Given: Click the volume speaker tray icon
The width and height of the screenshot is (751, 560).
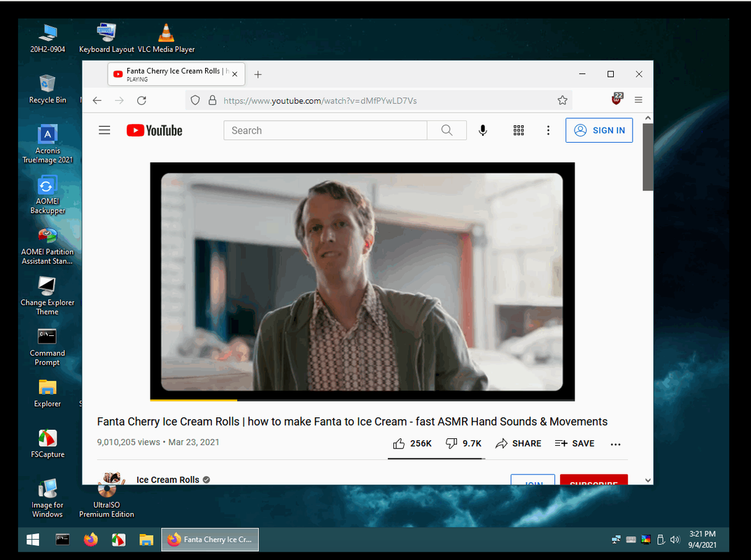Looking at the screenshot, I should (x=675, y=540).
